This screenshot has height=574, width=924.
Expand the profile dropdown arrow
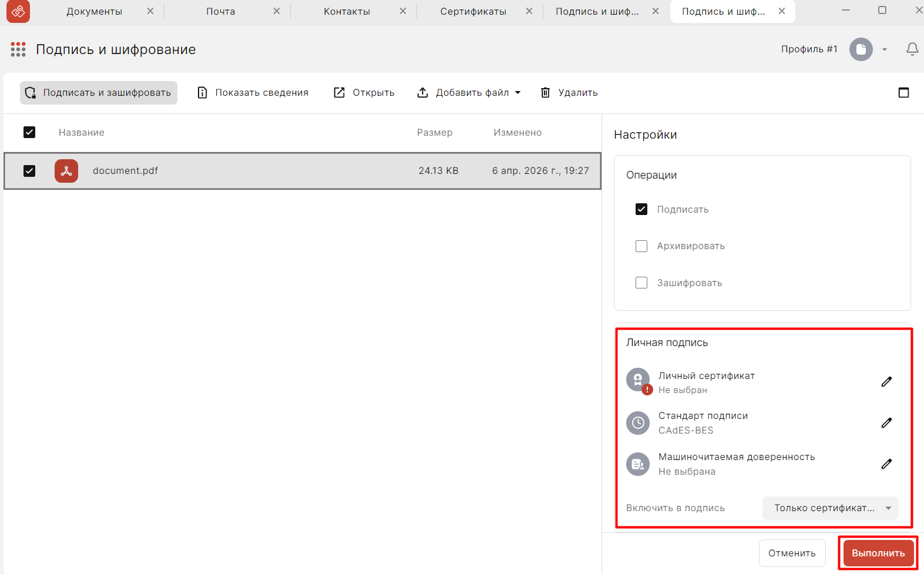coord(885,50)
